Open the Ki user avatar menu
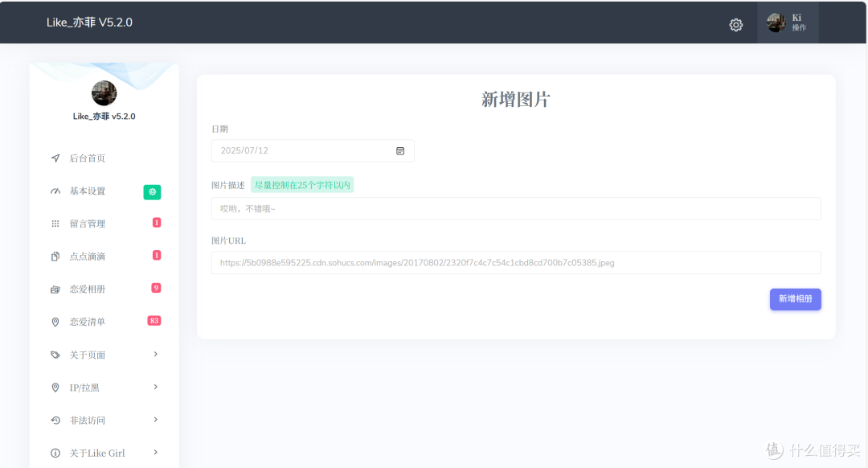Viewport: 868px width, 468px height. pyautogui.click(x=788, y=23)
